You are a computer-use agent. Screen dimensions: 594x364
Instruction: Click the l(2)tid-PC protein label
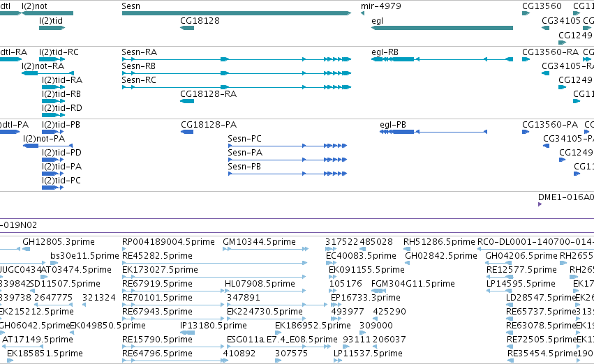61,181
